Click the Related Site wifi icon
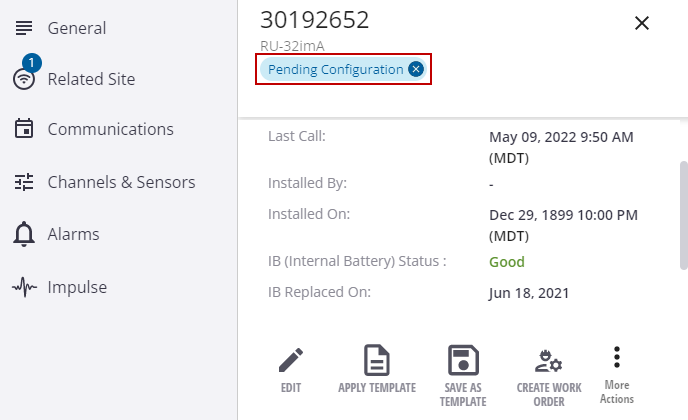The image size is (688, 420). pyautogui.click(x=24, y=80)
